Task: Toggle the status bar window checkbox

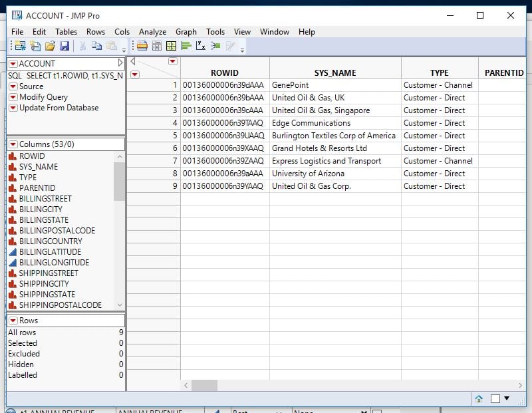Action: tap(495, 398)
